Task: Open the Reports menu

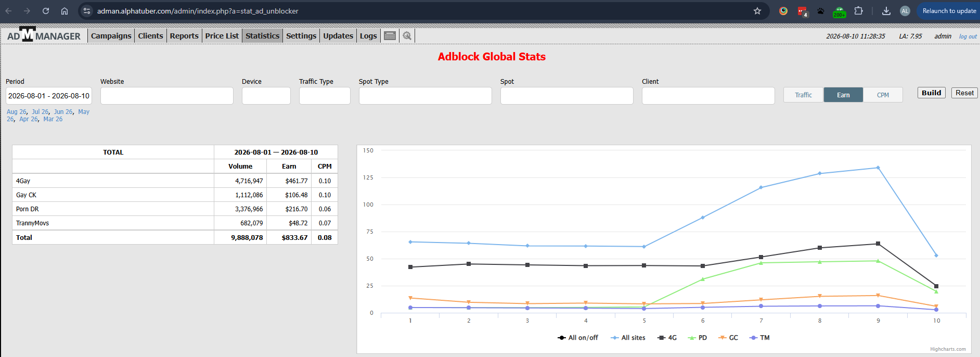Action: pyautogui.click(x=184, y=36)
